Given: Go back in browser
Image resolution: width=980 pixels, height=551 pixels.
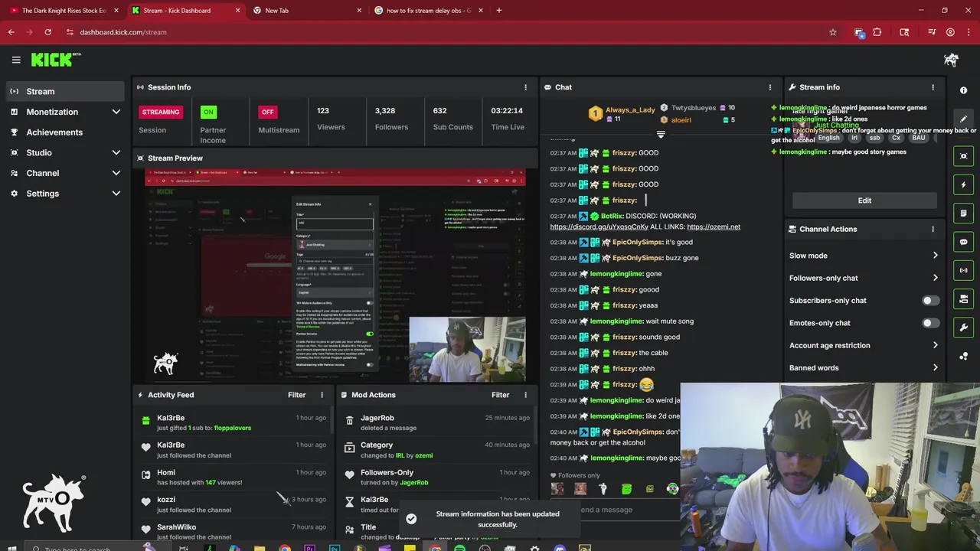Looking at the screenshot, I should [x=11, y=32].
